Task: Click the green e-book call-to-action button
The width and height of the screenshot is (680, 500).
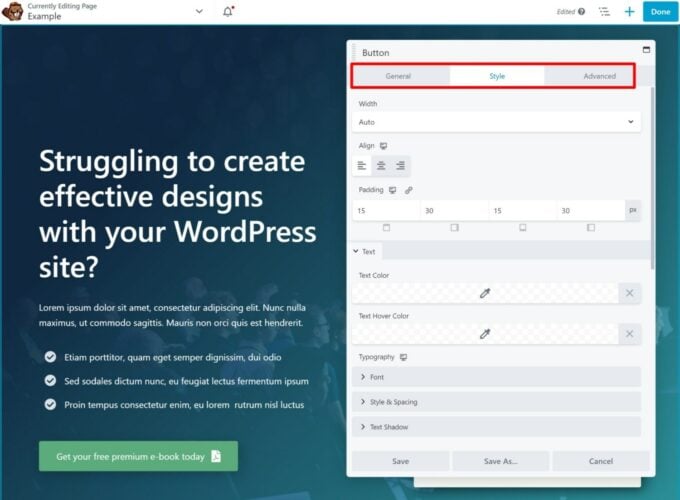Action: (x=138, y=456)
